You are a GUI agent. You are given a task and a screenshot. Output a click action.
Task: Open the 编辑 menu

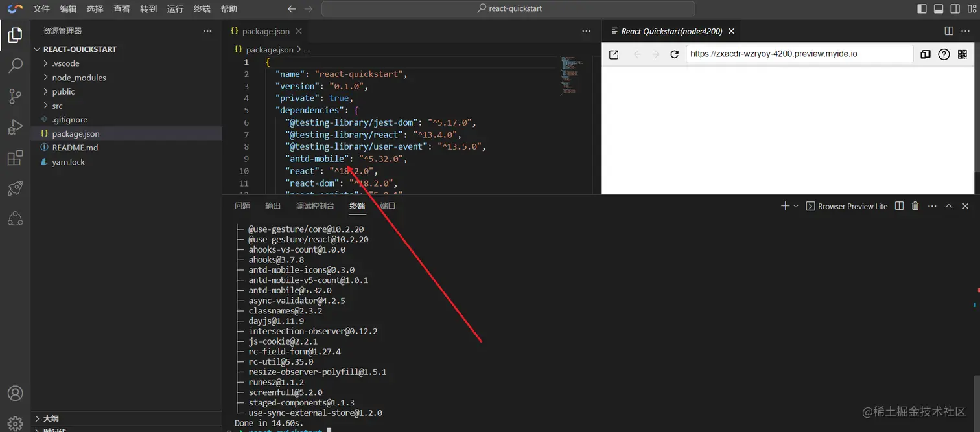68,9
